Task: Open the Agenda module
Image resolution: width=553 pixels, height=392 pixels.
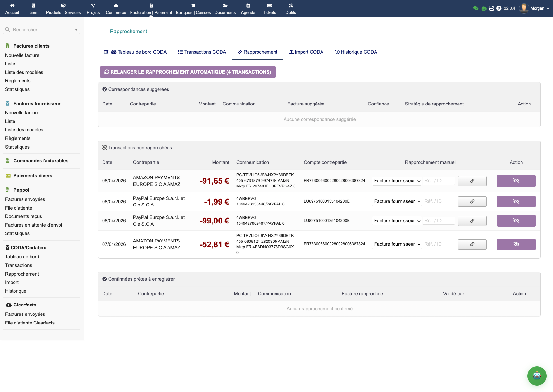Action: tap(248, 8)
